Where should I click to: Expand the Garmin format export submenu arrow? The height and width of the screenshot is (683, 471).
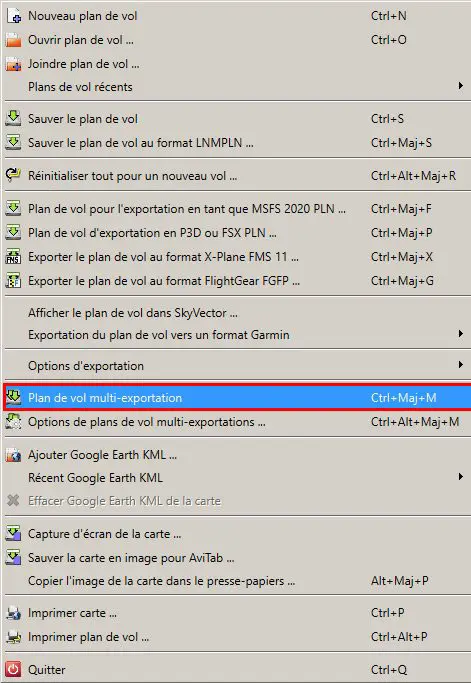[461, 334]
